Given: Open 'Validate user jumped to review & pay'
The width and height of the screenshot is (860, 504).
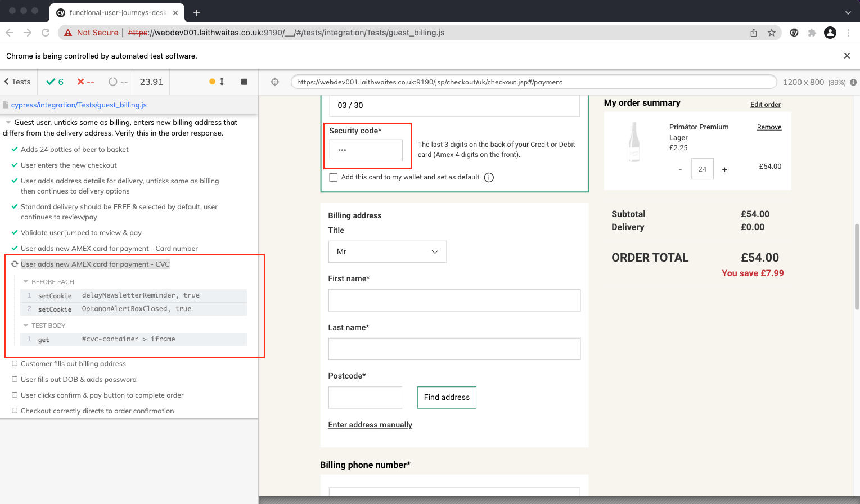Looking at the screenshot, I should (x=81, y=232).
